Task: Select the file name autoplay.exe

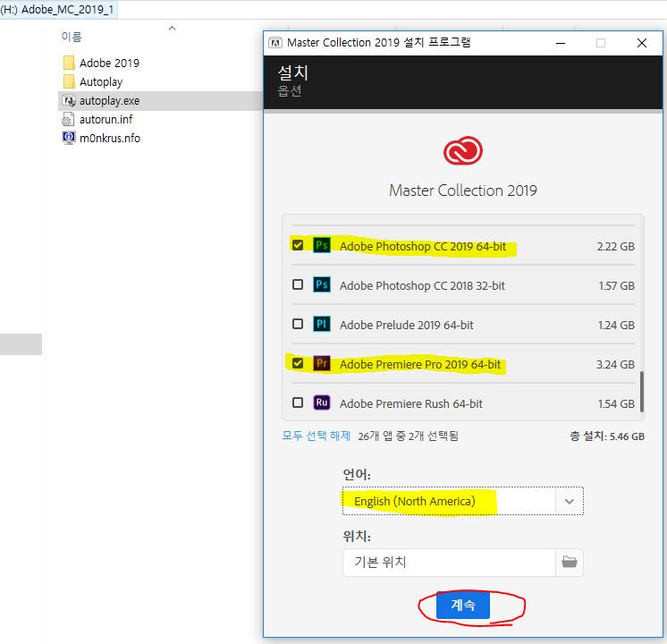Action: pos(109,101)
